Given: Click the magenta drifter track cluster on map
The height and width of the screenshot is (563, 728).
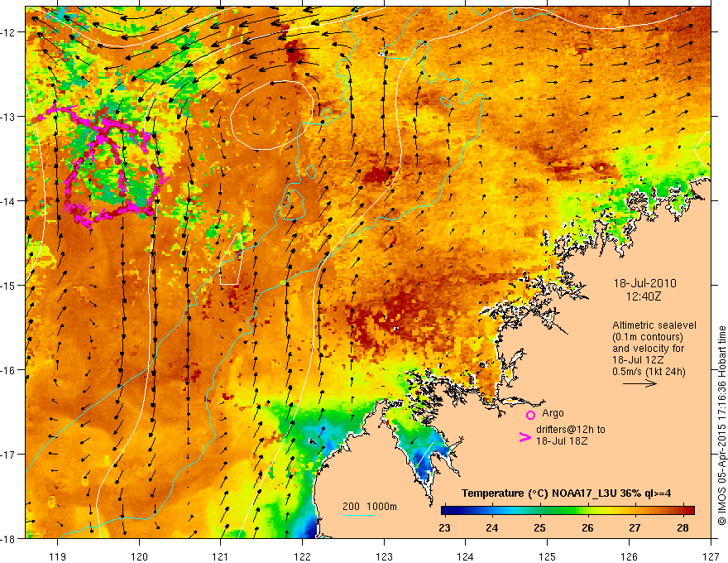Looking at the screenshot, I should 103,166.
